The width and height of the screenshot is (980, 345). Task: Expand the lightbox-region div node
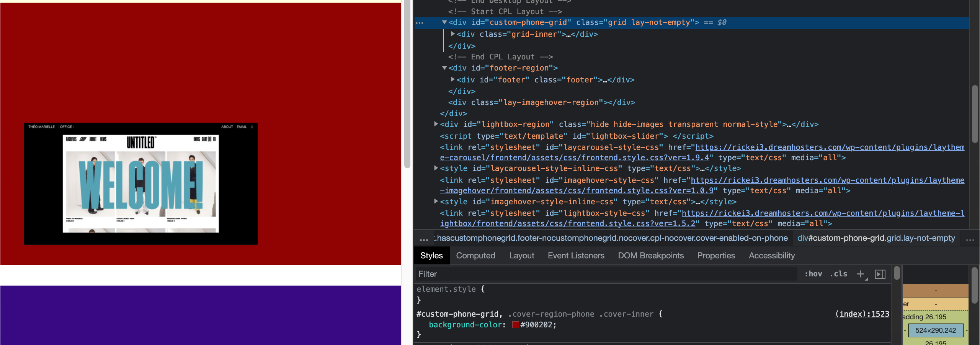436,124
